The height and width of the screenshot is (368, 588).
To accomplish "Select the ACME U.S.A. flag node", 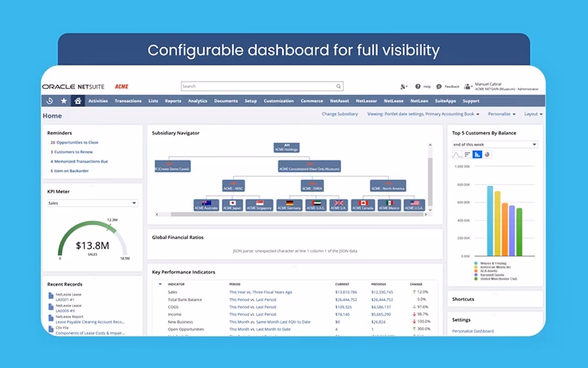I will pos(415,205).
